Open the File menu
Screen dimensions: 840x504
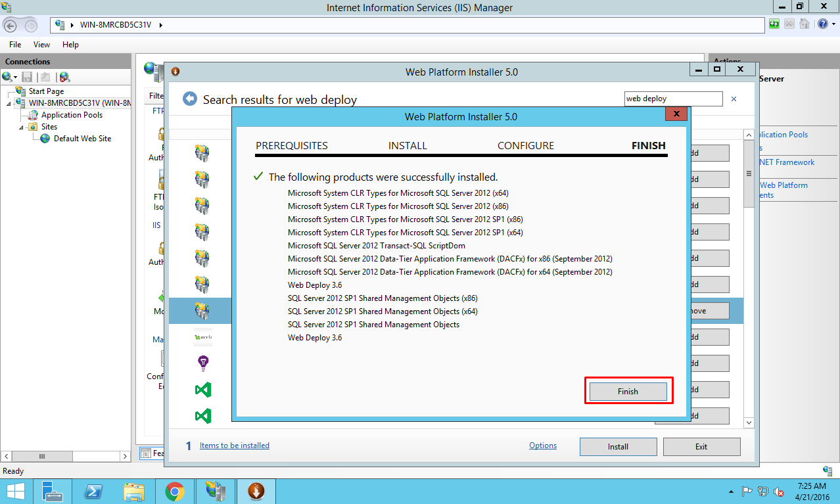coord(15,45)
